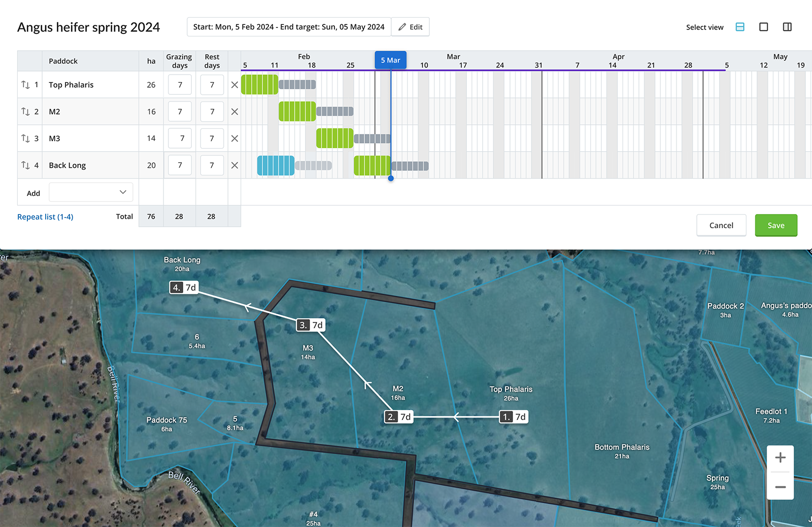Click grazing days field for M2
Image resolution: width=812 pixels, height=527 pixels.
pos(180,112)
